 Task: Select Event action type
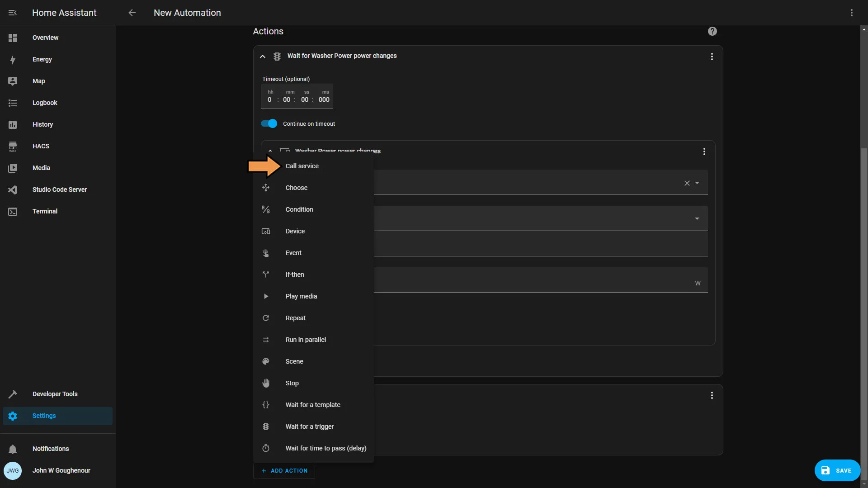[314, 253]
